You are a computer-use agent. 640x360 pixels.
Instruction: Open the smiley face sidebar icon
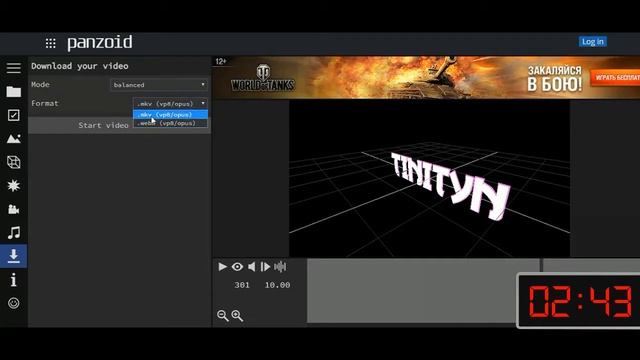coord(13,303)
